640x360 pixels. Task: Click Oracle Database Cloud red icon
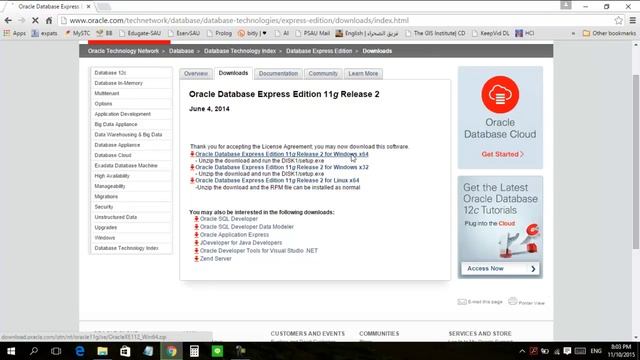pos(500,94)
